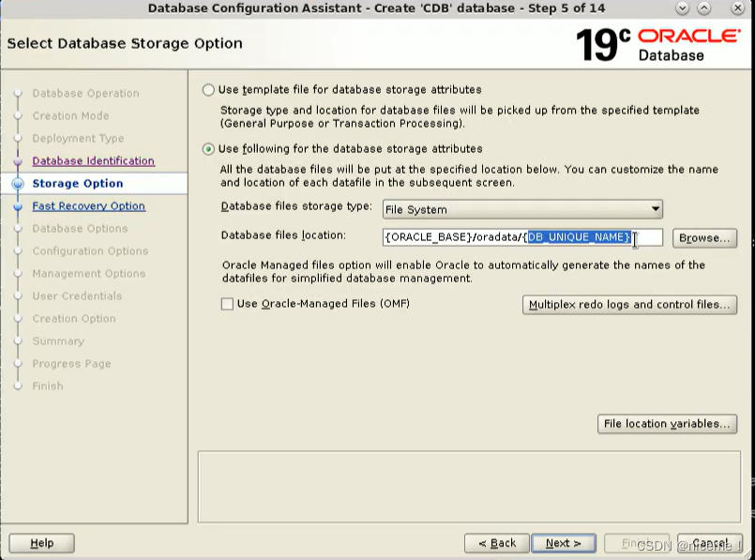Click the Storage Option step indicator circle

pyautogui.click(x=20, y=183)
